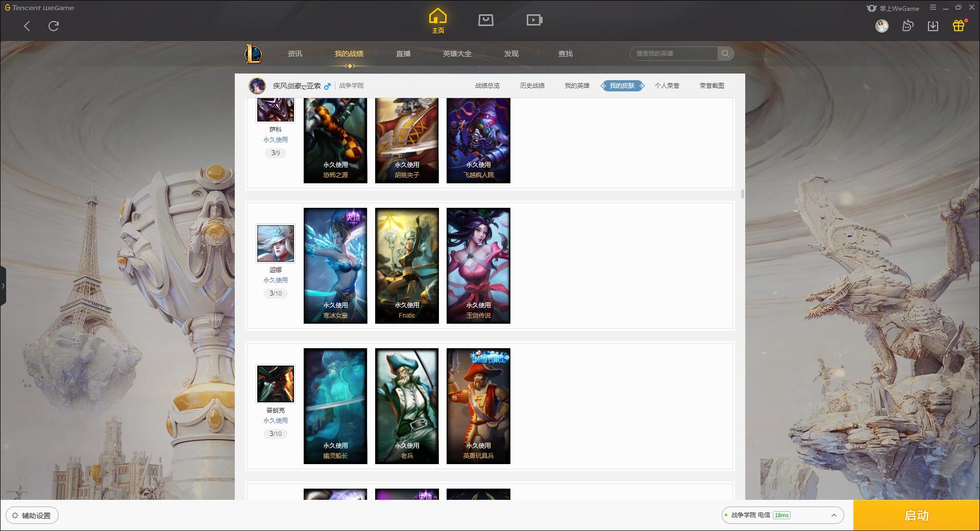Switch to 历史战绩 sub-tab

[x=532, y=86]
